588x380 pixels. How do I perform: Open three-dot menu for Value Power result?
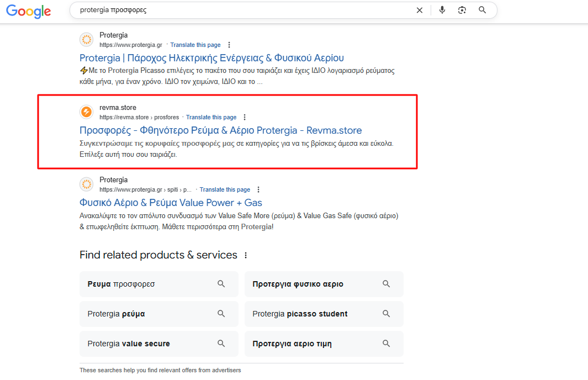click(x=258, y=190)
